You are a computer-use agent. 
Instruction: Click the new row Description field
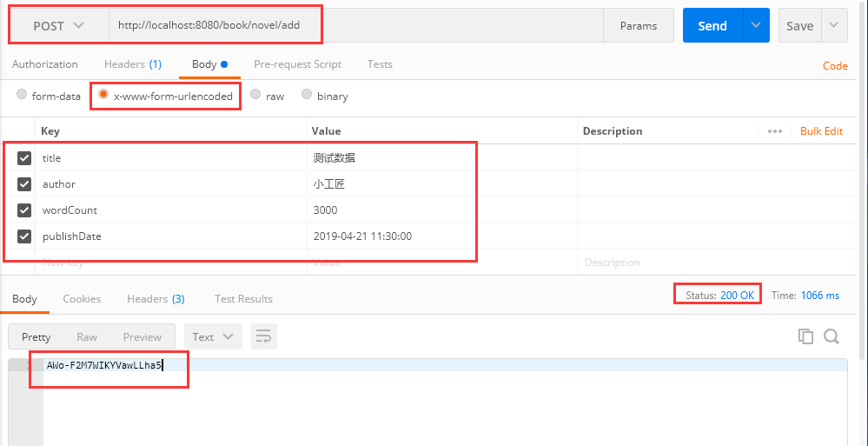coord(717,262)
